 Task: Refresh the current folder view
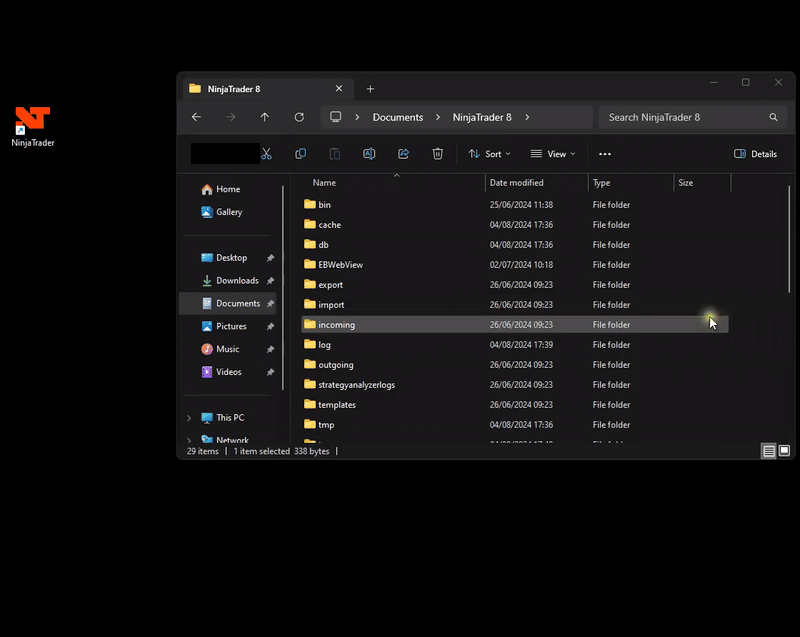(x=299, y=117)
